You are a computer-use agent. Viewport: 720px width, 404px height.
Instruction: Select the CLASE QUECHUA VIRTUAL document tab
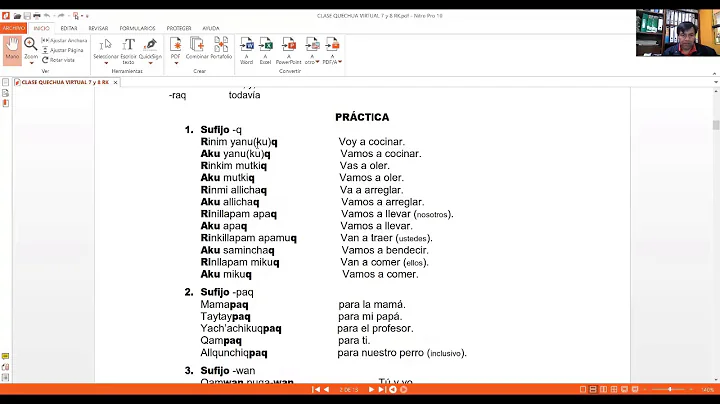(64, 82)
